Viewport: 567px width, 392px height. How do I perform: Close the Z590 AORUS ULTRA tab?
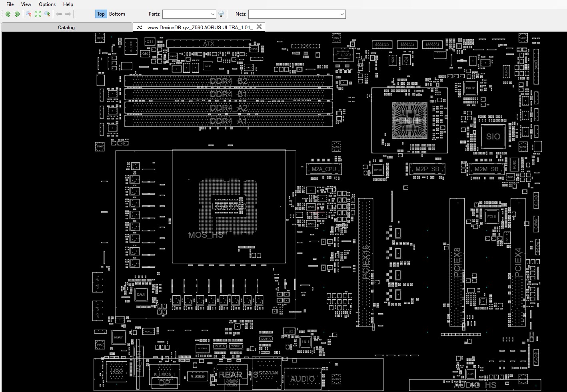pos(259,27)
